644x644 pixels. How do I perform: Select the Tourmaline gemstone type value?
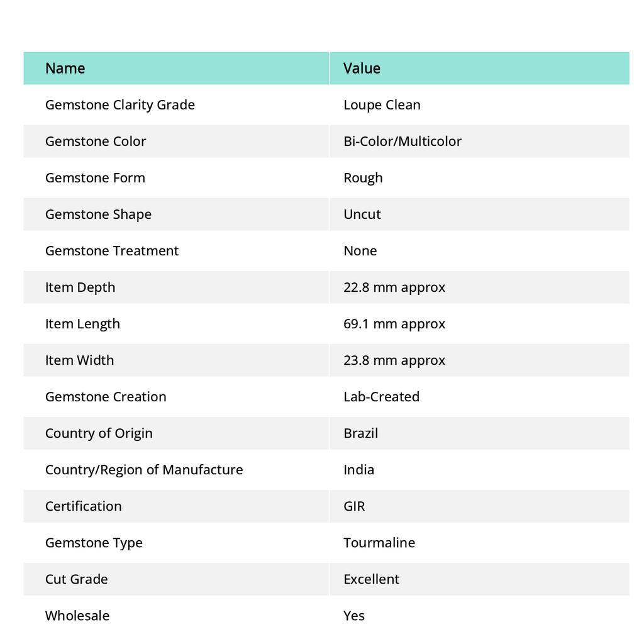pos(379,543)
